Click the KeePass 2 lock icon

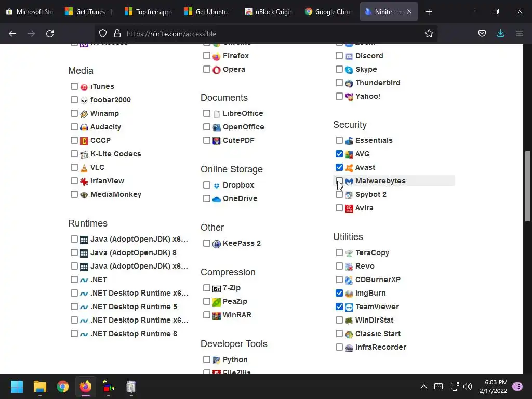217,244
